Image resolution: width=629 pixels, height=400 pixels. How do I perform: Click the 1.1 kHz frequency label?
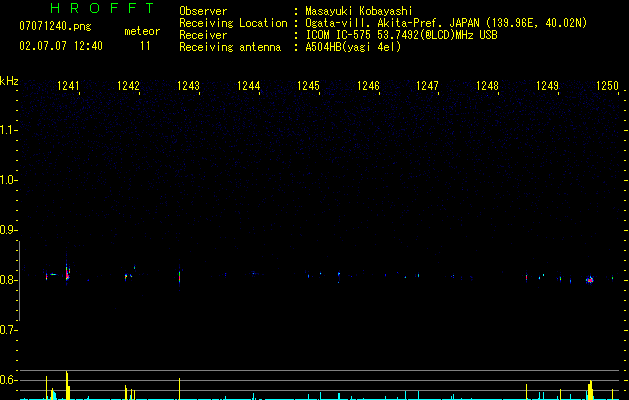8,130
